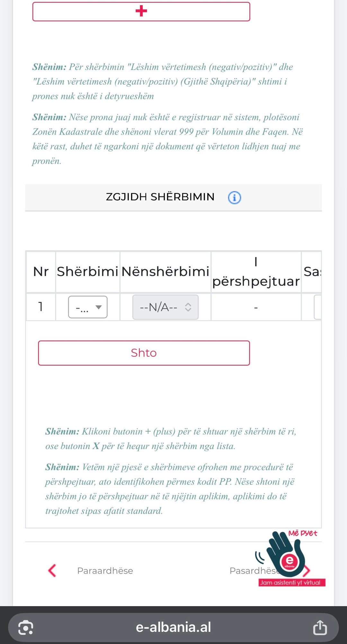Click the partially visible Sasia input field
Viewport: 347px width, 644px height.
(317, 307)
